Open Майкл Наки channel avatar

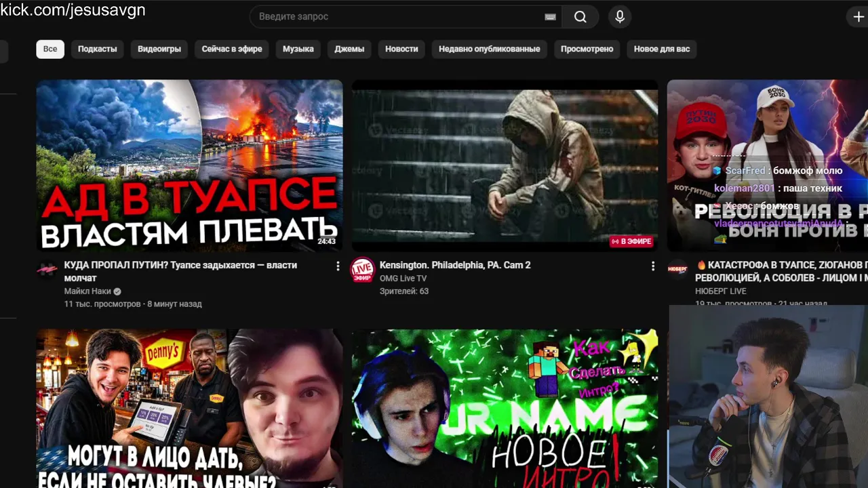click(x=47, y=269)
